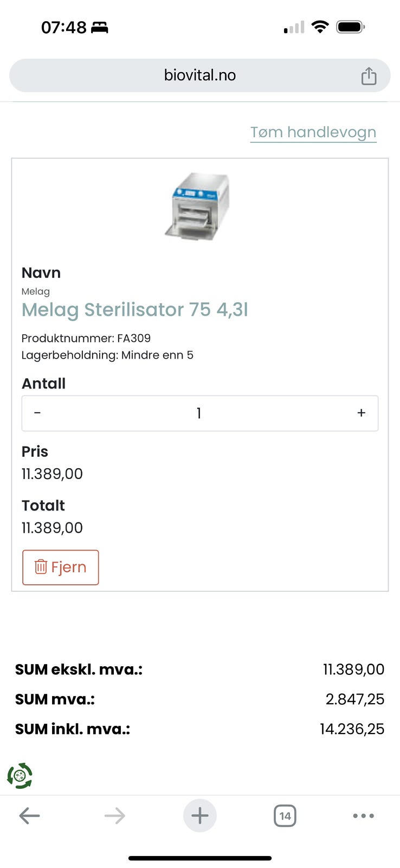
Task: Open the Melag sterilizer product image
Action: (198, 207)
